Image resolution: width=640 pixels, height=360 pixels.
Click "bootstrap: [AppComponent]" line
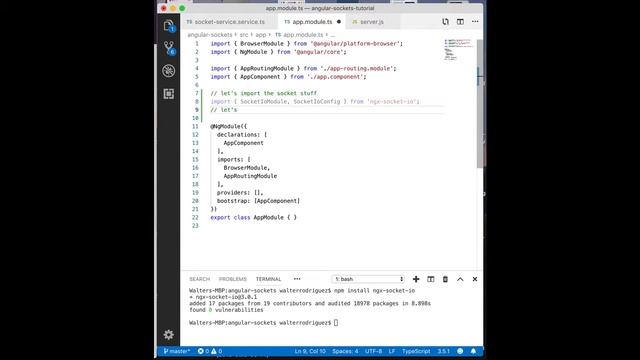[258, 201]
